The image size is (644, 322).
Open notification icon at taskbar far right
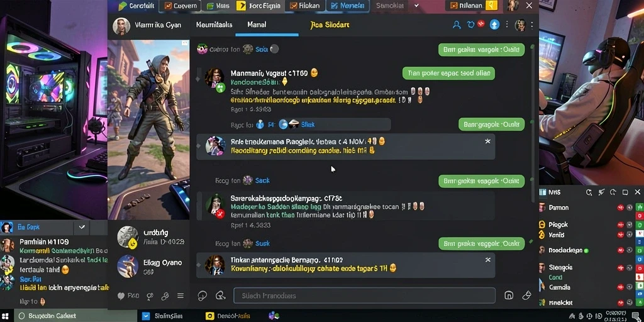636,316
